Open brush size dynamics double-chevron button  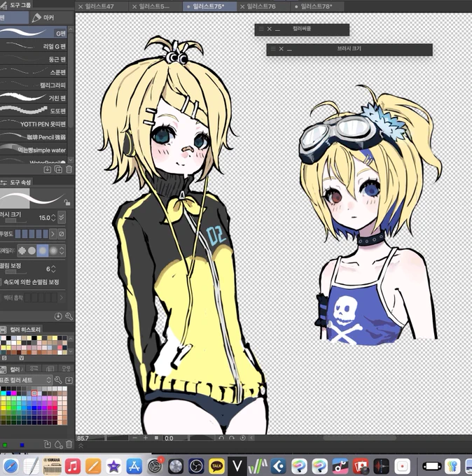(62, 218)
